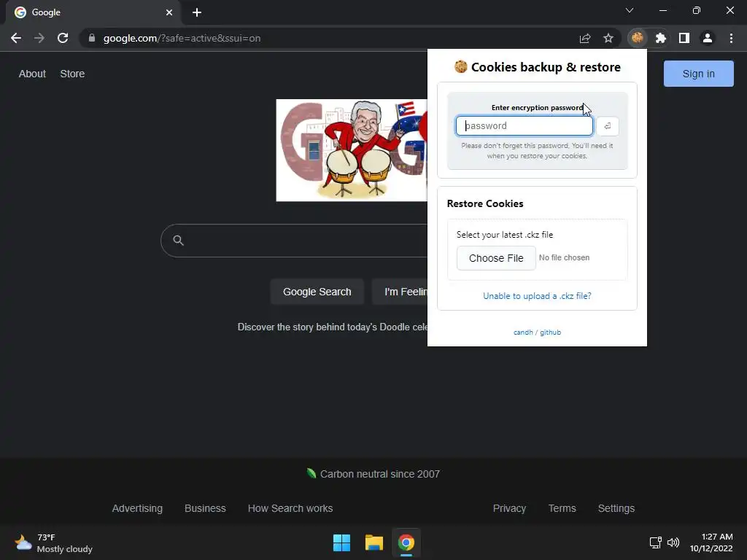The image size is (747, 560).
Task: Open the Doodle story link text
Action: pyautogui.click(x=333, y=327)
